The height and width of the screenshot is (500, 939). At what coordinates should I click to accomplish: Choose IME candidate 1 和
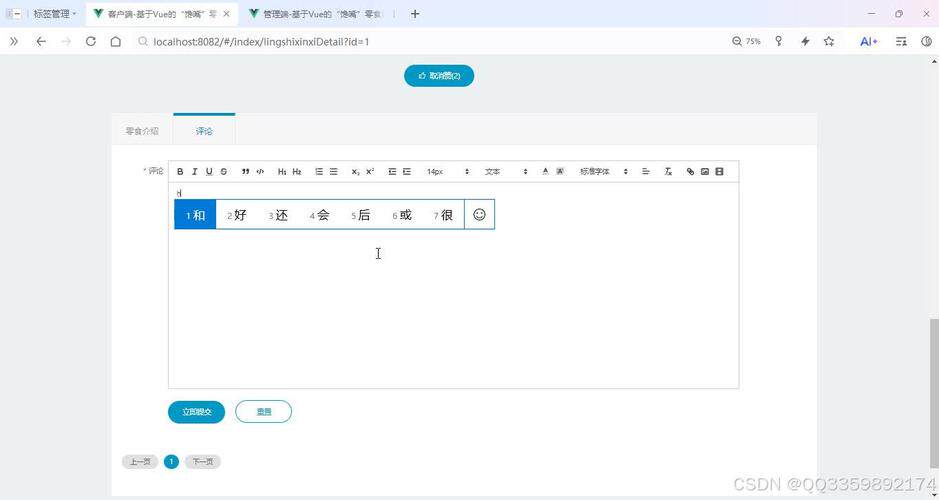point(195,215)
